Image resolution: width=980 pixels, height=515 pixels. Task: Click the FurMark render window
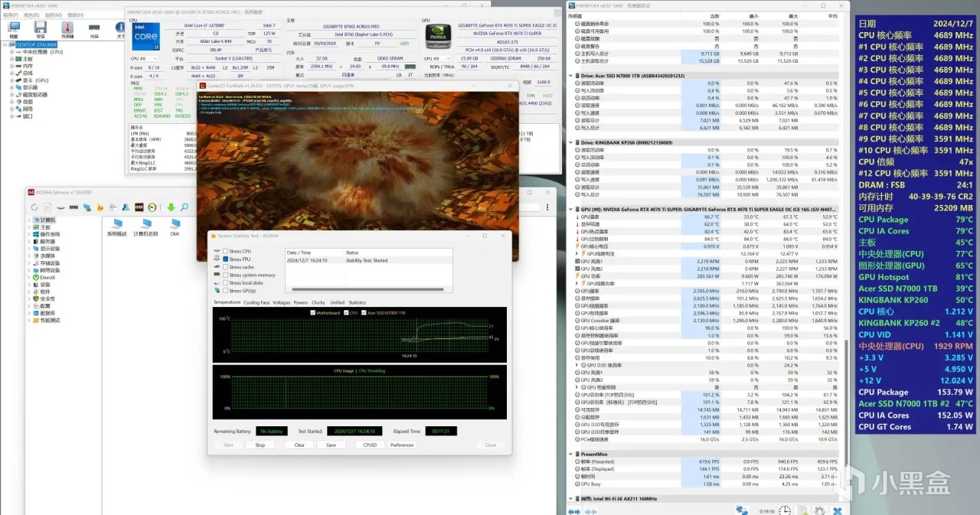(358, 172)
